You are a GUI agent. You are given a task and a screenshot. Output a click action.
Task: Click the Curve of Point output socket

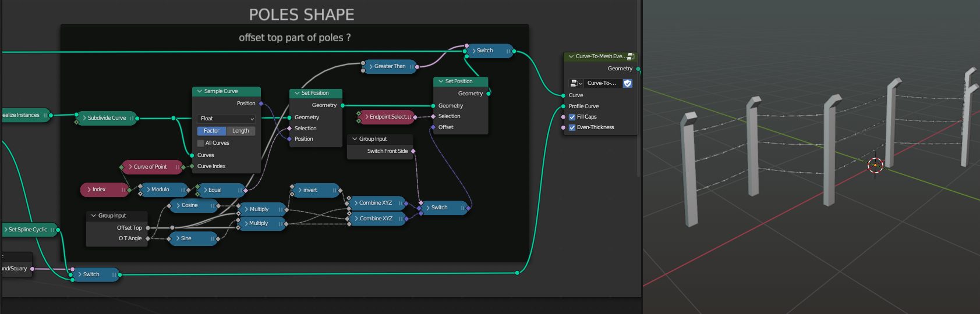tap(183, 167)
